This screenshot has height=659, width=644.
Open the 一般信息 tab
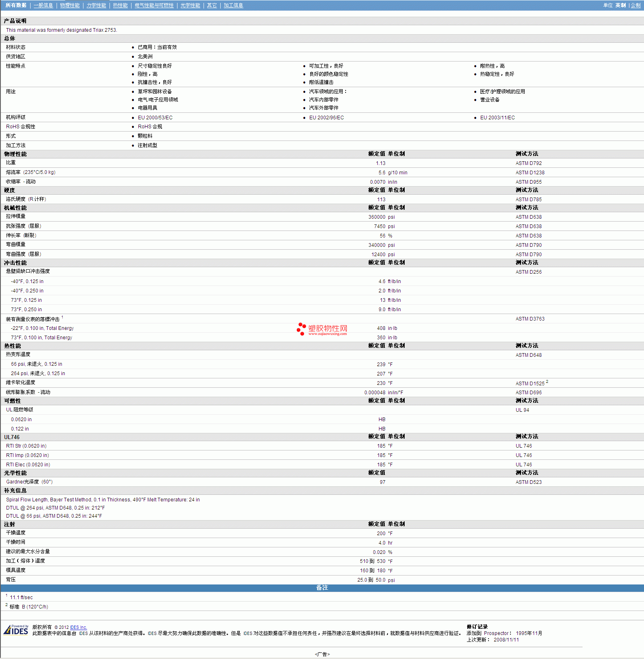pyautogui.click(x=43, y=5)
